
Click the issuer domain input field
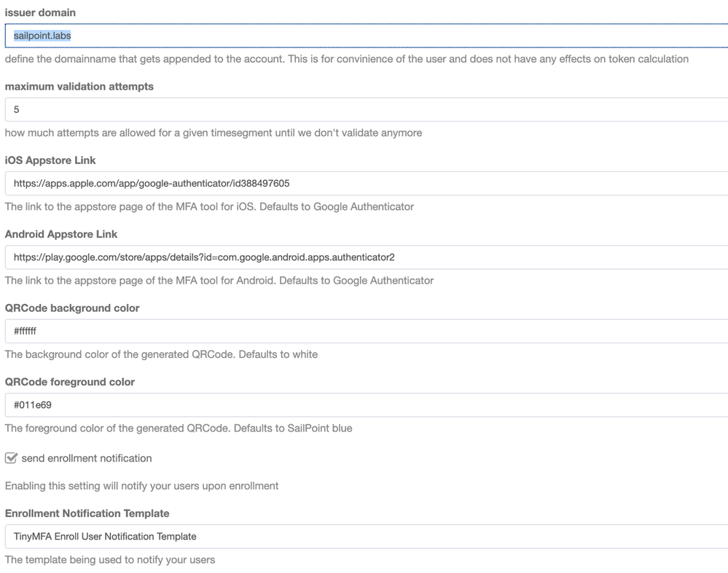(x=364, y=36)
